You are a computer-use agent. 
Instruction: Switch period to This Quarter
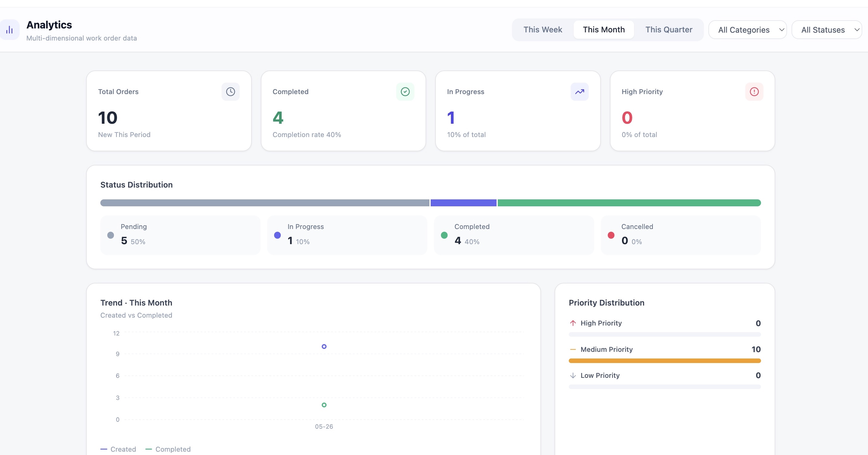click(x=669, y=30)
